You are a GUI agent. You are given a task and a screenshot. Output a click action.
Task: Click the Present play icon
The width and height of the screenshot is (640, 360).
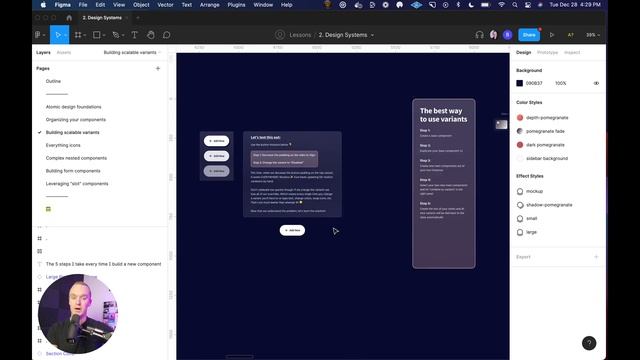(552, 35)
